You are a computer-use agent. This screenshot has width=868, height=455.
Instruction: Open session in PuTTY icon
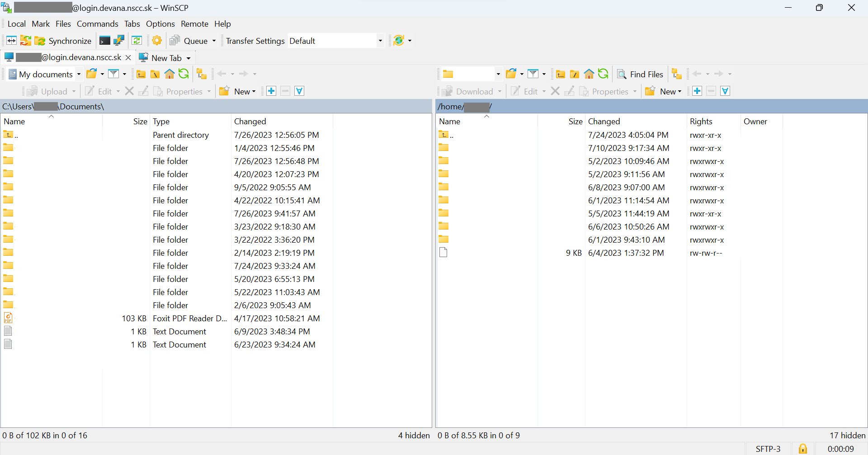[119, 41]
